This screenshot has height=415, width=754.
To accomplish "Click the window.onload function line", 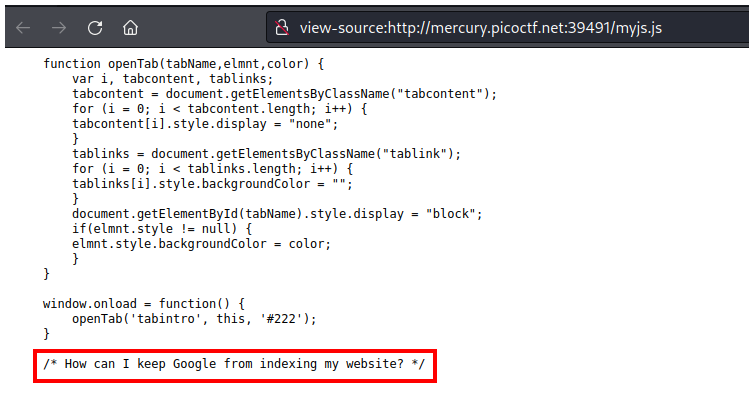I will click(139, 302).
